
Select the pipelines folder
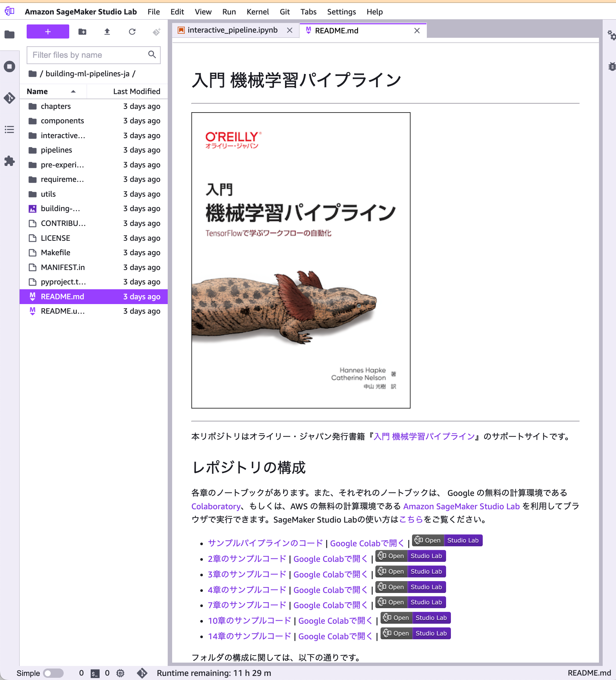[94, 150]
